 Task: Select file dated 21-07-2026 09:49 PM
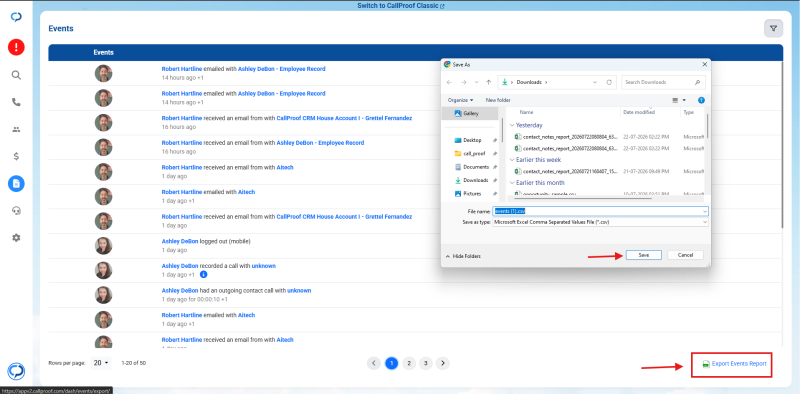(608, 171)
